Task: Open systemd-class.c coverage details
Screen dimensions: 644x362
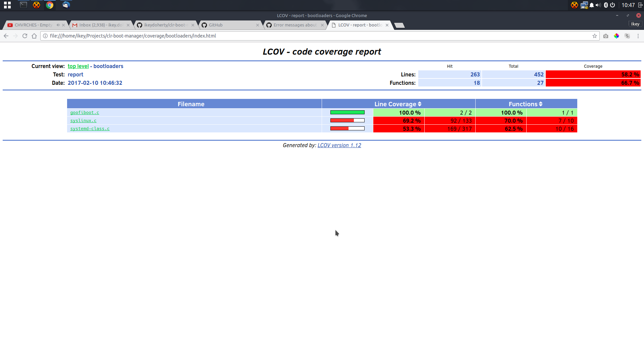Action: [x=90, y=129]
